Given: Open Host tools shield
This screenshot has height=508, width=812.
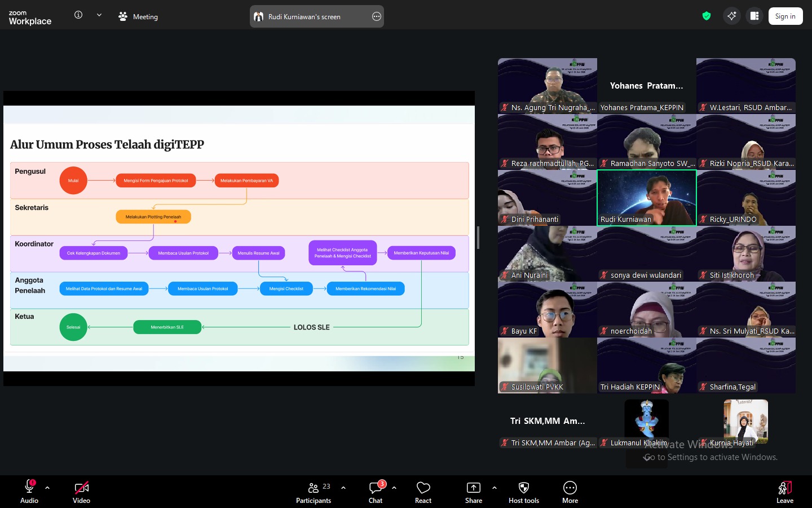Looking at the screenshot, I should (524, 492).
